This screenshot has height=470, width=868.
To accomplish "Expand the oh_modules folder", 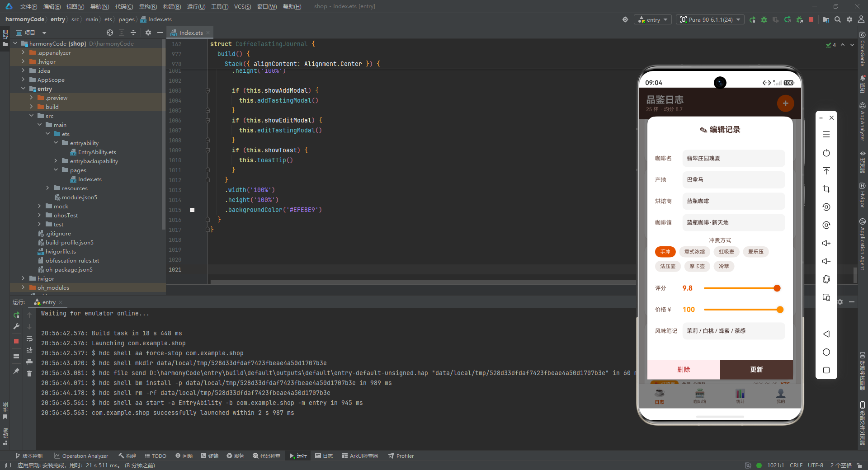I will [x=23, y=287].
